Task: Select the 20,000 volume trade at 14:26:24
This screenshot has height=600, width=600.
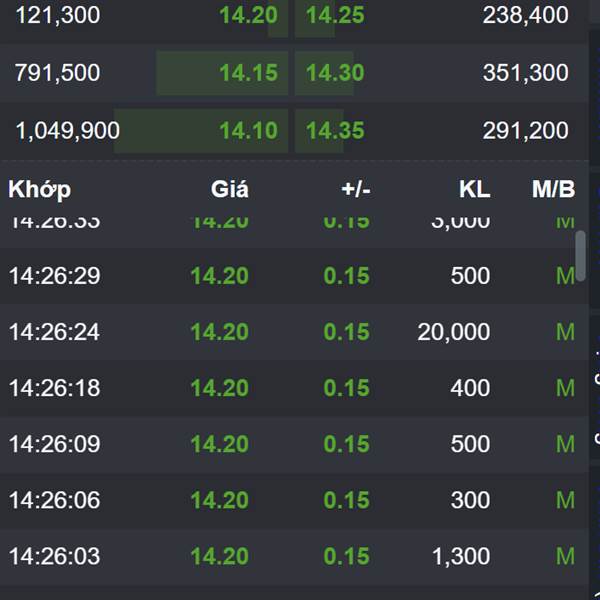Action: tap(453, 332)
